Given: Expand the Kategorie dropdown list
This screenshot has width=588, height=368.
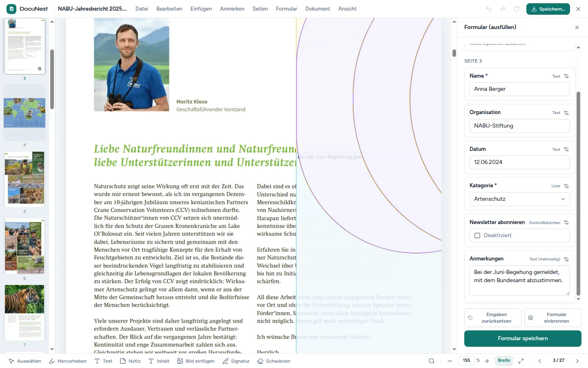Looking at the screenshot, I should coord(519,199).
